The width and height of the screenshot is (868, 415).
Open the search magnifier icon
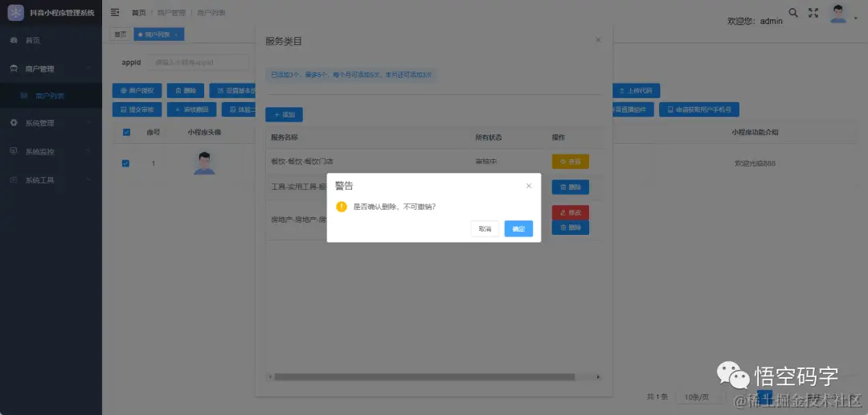[793, 13]
